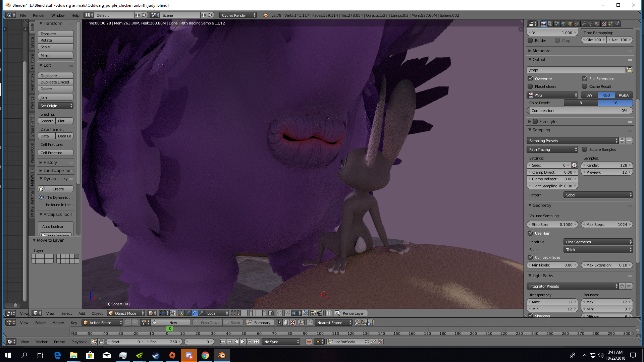The width and height of the screenshot is (644, 362).
Task: Disable the Use Hair checkbox
Action: [x=530, y=233]
